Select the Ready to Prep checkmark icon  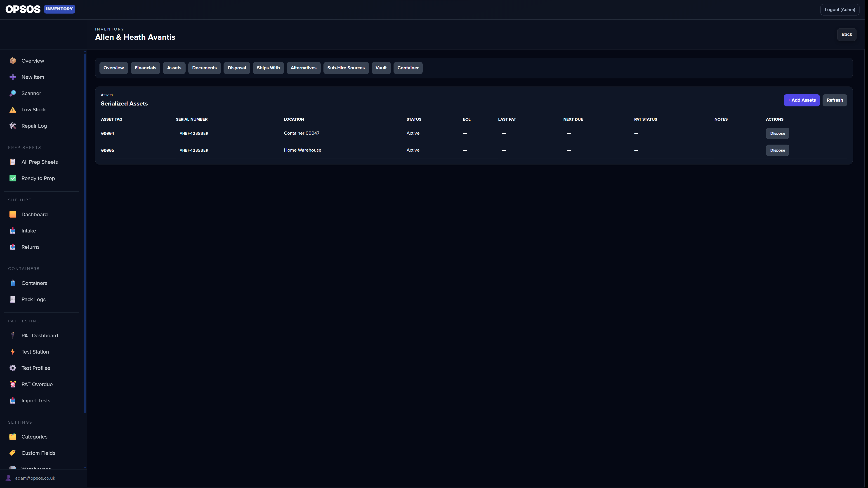[x=12, y=178]
